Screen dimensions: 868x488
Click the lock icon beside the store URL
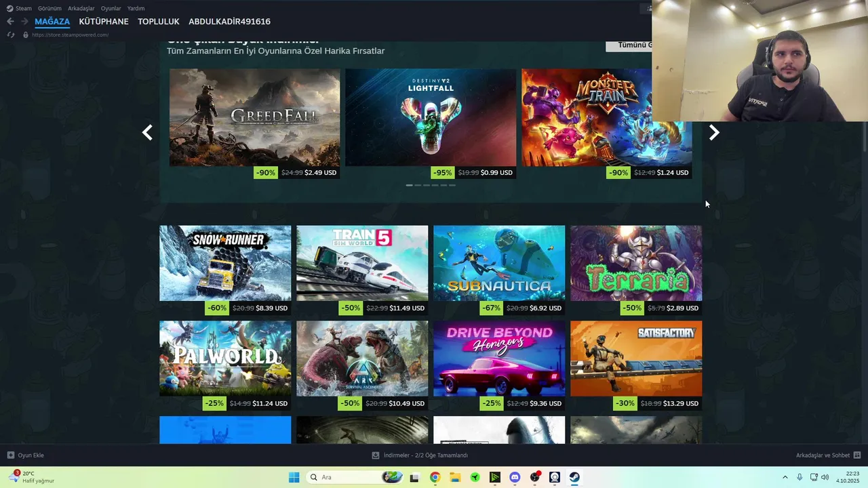[26, 35]
